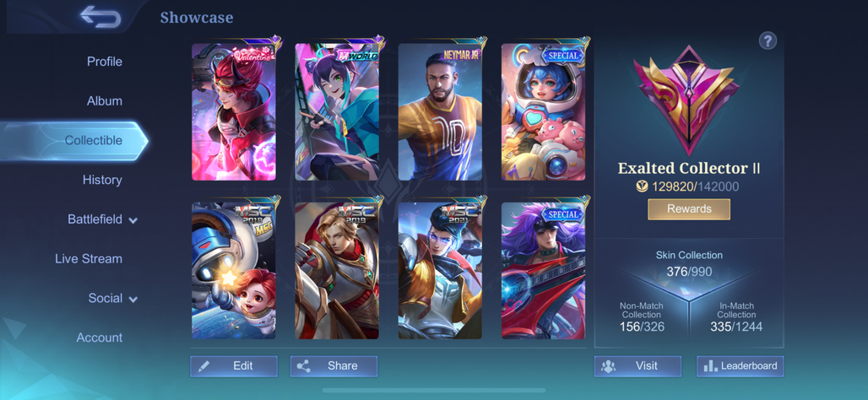Click the bar chart Leaderboard icon

[x=710, y=366]
